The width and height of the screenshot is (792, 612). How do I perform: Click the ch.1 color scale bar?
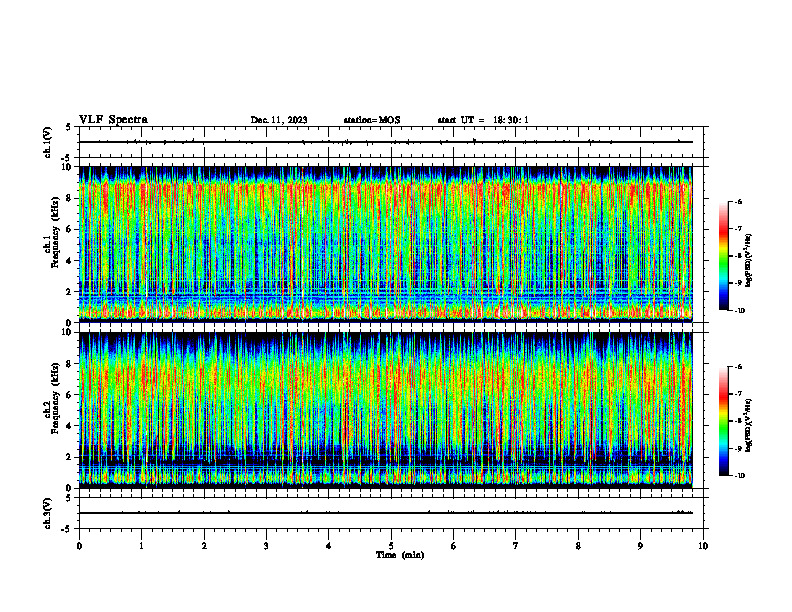pos(724,256)
